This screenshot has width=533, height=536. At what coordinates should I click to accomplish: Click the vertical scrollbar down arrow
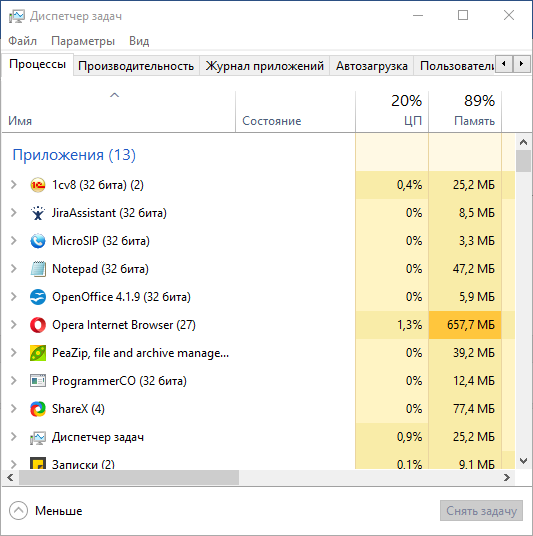pos(523,461)
